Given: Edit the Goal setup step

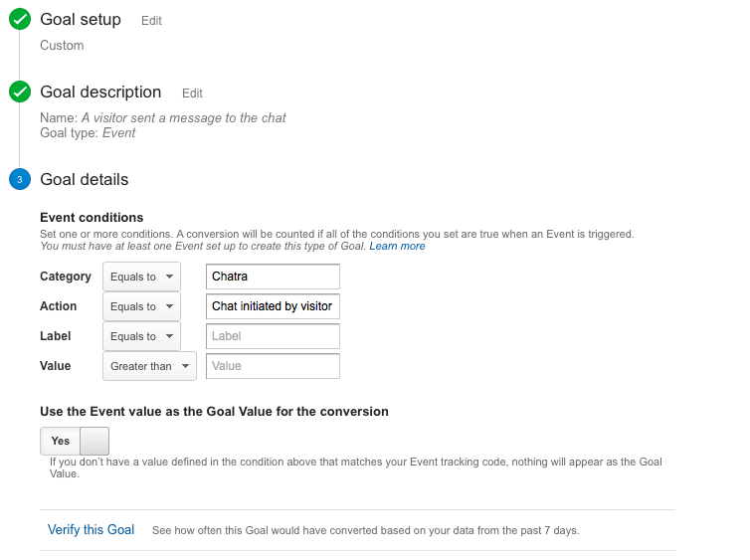Looking at the screenshot, I should pos(151,21).
